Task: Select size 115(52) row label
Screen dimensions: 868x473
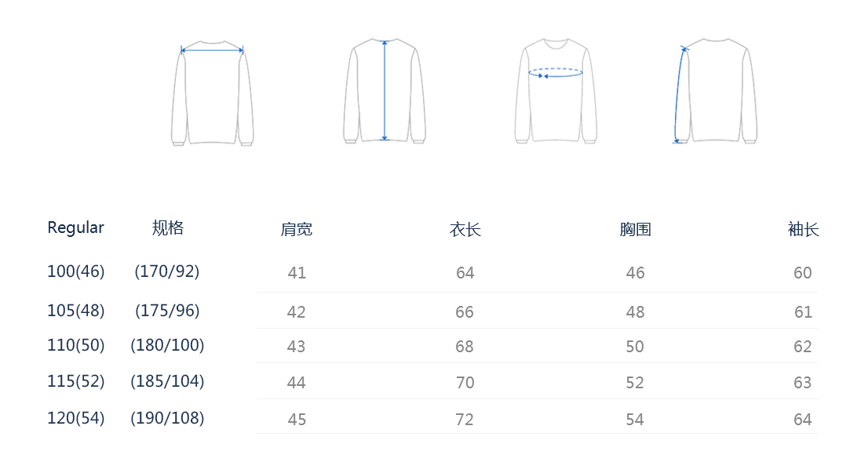Action: tap(75, 381)
